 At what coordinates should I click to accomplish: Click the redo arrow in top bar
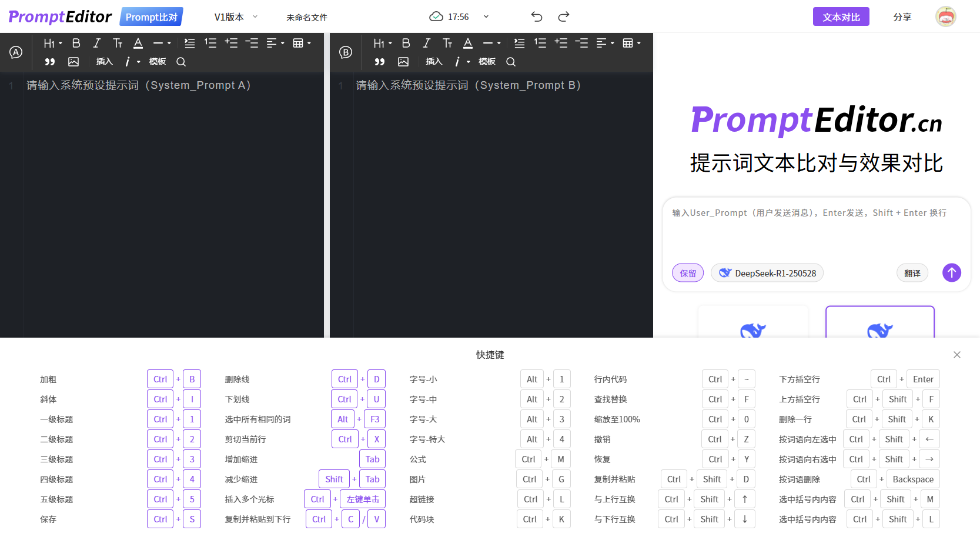pyautogui.click(x=564, y=16)
